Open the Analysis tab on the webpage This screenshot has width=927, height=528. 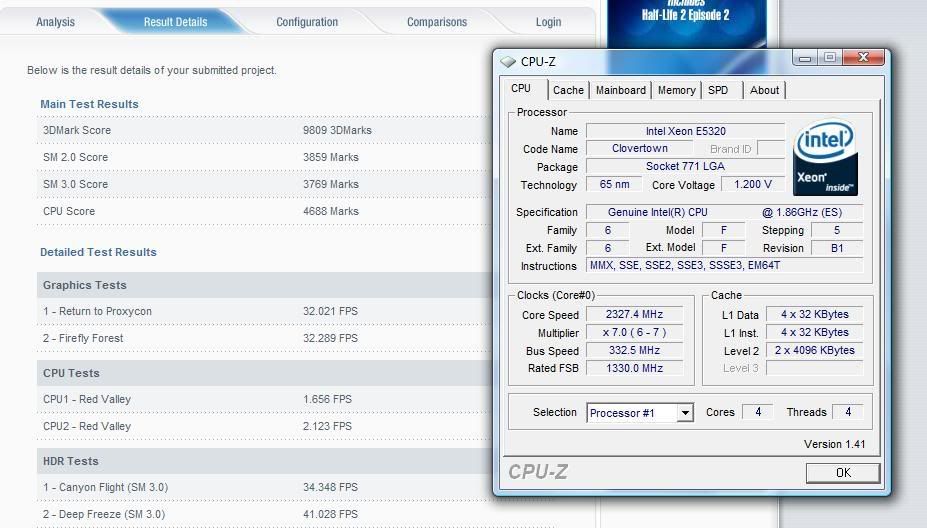coord(56,22)
